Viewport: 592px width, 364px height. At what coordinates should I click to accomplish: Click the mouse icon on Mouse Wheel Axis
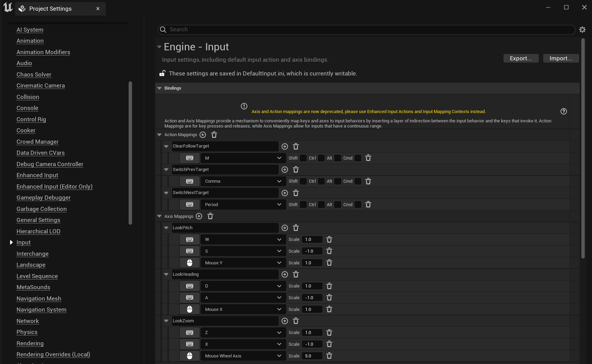[189, 355]
